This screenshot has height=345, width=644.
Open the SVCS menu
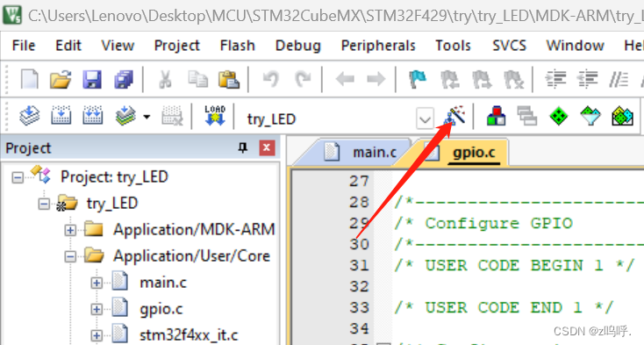click(509, 45)
